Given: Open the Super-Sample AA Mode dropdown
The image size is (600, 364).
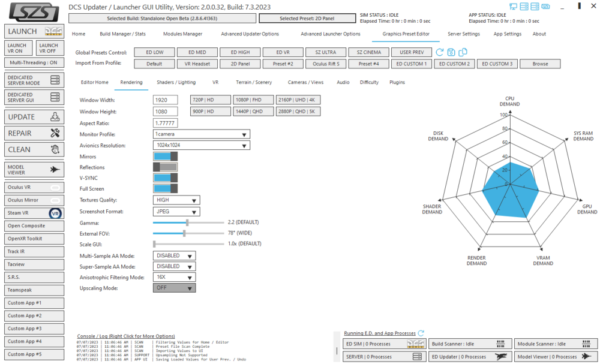Looking at the screenshot, I should coord(174,266).
